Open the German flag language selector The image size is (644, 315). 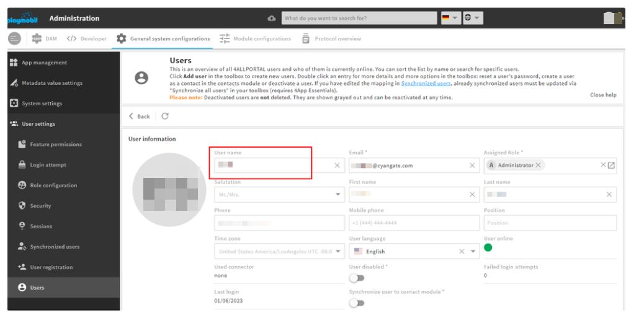point(450,18)
